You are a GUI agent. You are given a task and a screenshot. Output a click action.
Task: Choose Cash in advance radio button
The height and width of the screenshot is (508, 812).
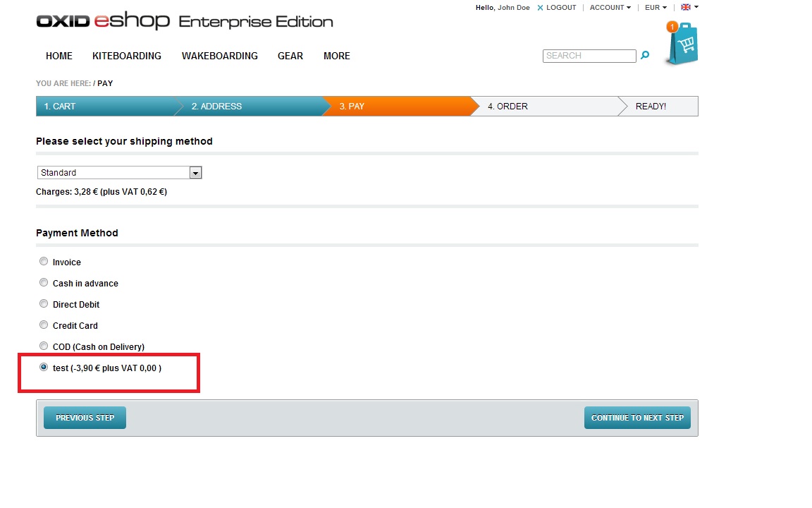click(44, 283)
